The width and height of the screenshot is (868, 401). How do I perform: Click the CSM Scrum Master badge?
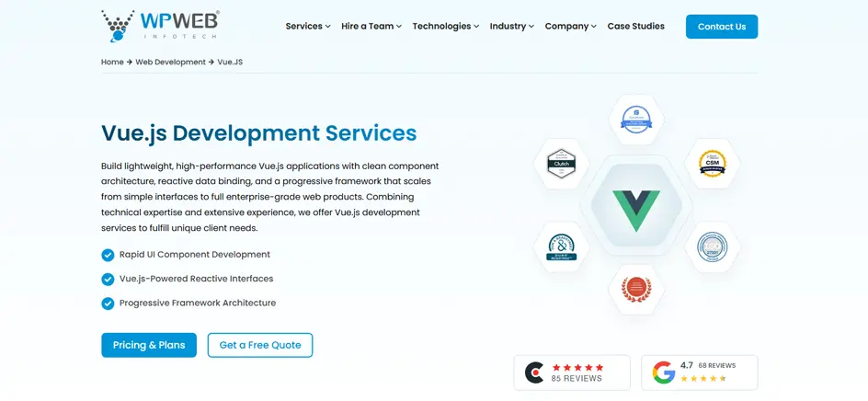point(712,164)
